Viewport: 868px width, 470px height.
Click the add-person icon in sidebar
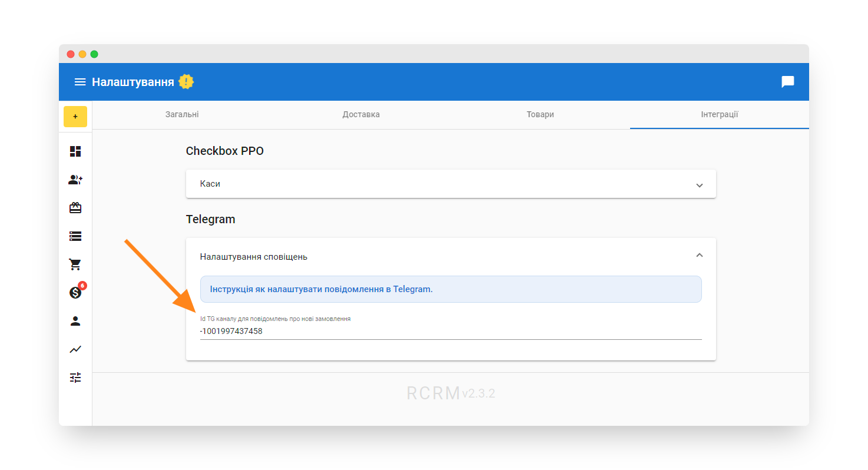(75, 180)
